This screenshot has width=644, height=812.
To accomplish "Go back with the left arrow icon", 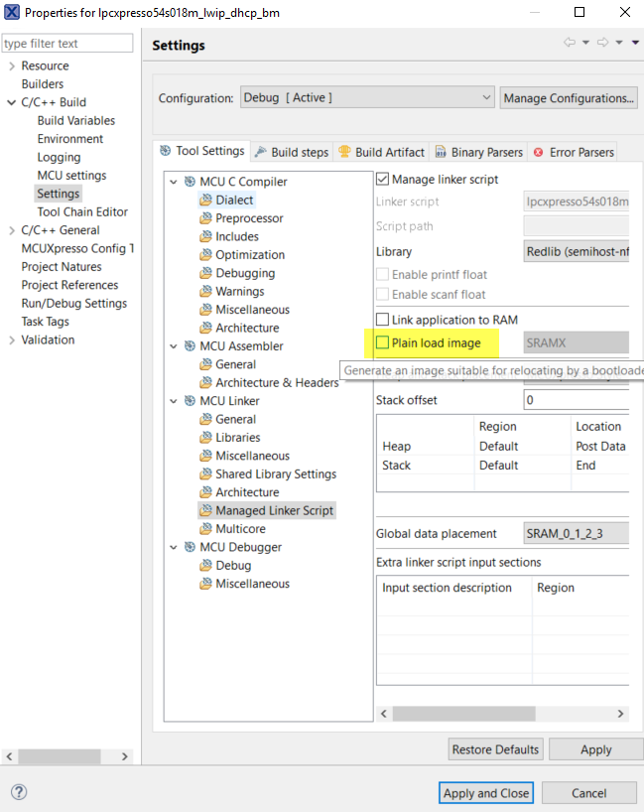I will pyautogui.click(x=570, y=43).
